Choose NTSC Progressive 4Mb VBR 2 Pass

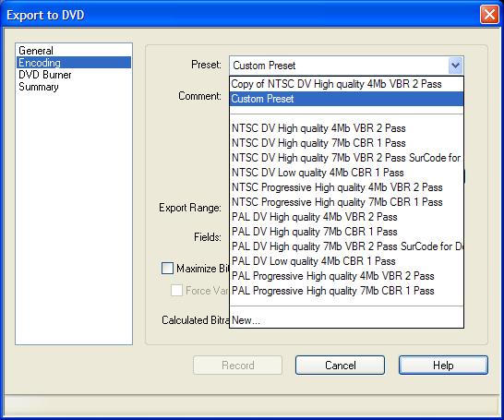click(346, 187)
